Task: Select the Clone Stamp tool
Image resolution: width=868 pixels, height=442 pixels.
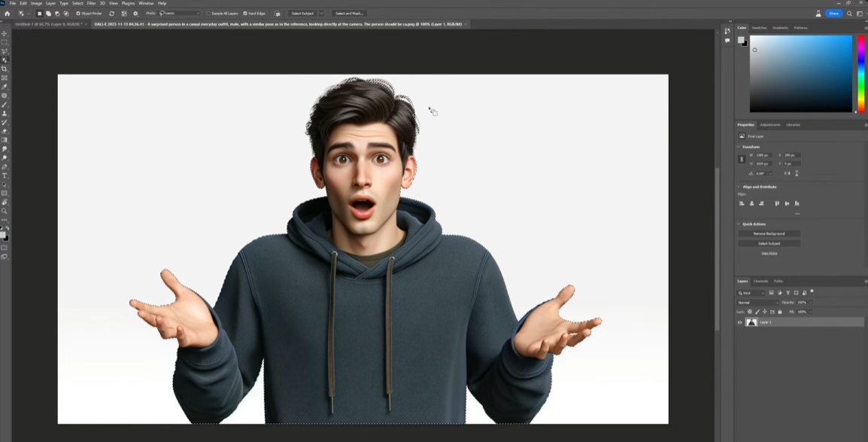Action: [5, 113]
